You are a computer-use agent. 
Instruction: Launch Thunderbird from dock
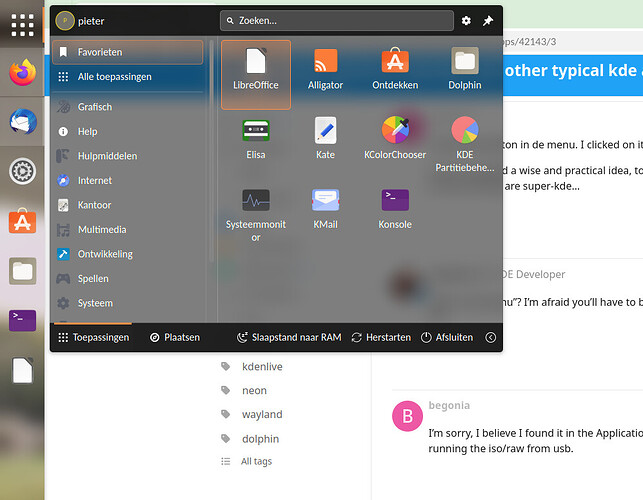pos(23,122)
